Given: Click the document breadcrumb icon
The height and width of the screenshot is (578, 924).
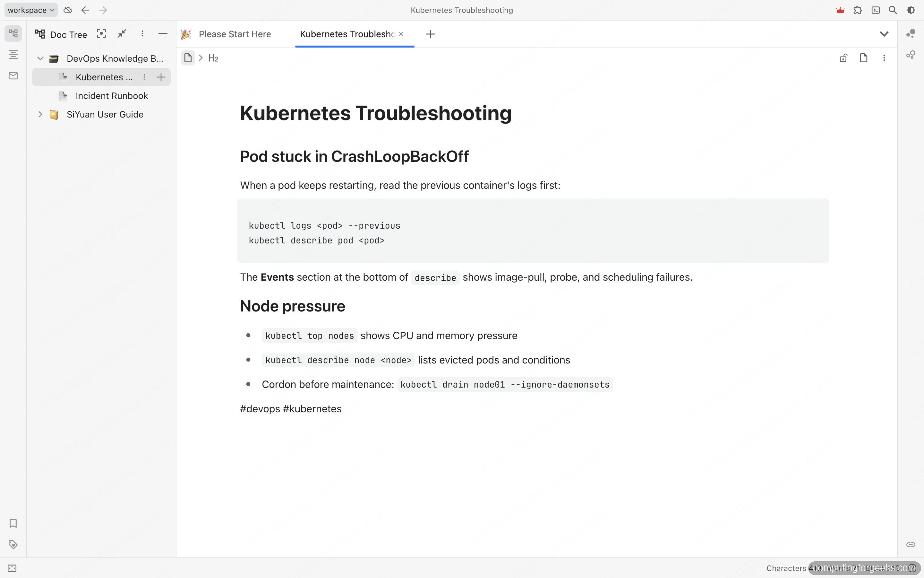Looking at the screenshot, I should (188, 58).
